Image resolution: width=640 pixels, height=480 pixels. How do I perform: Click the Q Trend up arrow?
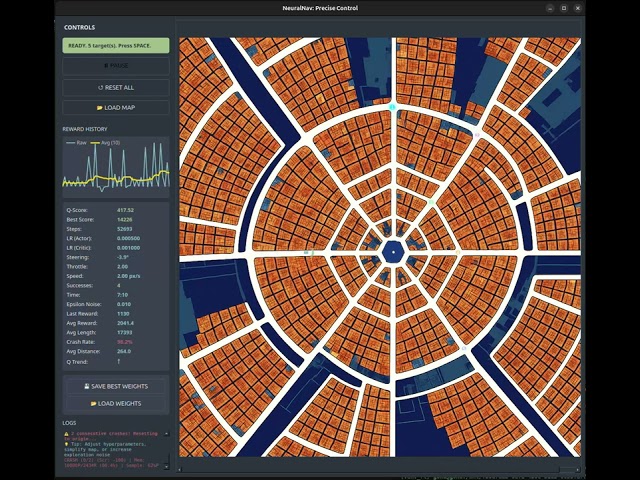(x=118, y=361)
